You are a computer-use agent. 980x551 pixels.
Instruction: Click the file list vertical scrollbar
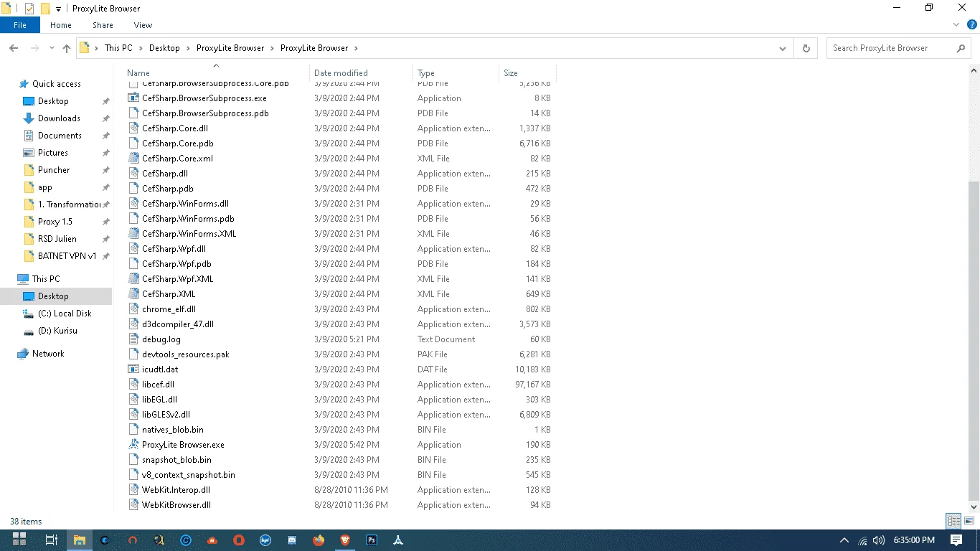[974, 339]
